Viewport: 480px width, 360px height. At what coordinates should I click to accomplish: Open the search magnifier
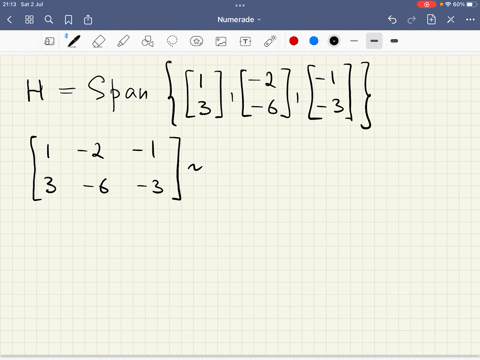tap(49, 20)
